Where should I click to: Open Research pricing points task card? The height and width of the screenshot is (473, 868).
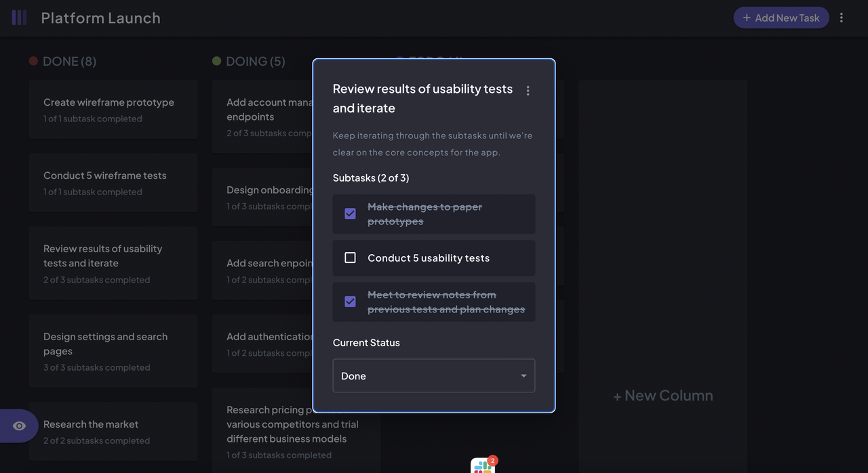tap(296, 431)
